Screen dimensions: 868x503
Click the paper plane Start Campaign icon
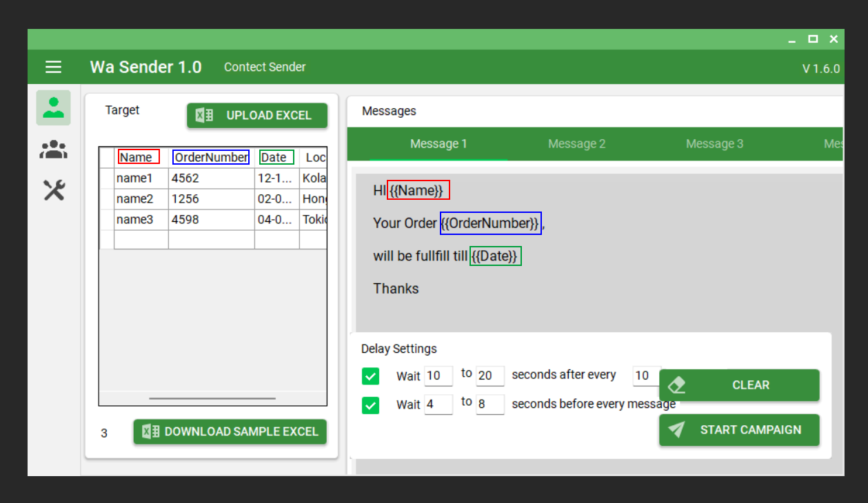[677, 430]
